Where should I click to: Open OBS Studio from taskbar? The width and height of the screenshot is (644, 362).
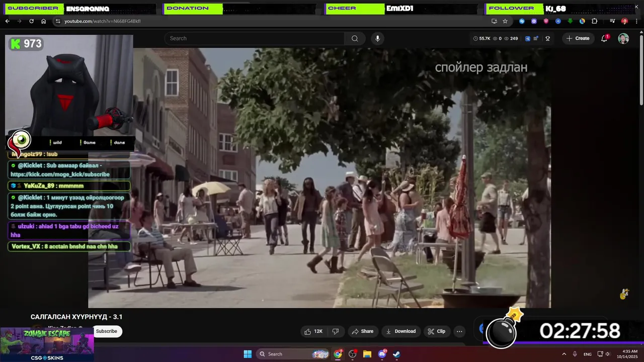tap(352, 354)
